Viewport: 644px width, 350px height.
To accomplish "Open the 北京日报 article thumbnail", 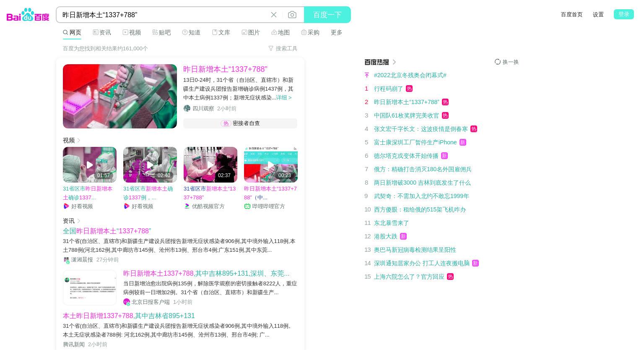I will (x=90, y=287).
